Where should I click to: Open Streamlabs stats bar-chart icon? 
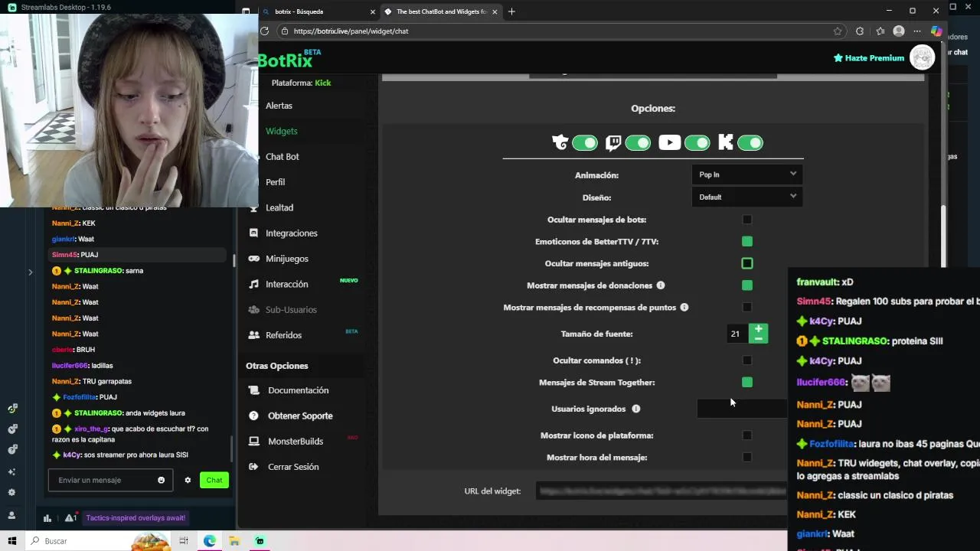coord(47,518)
